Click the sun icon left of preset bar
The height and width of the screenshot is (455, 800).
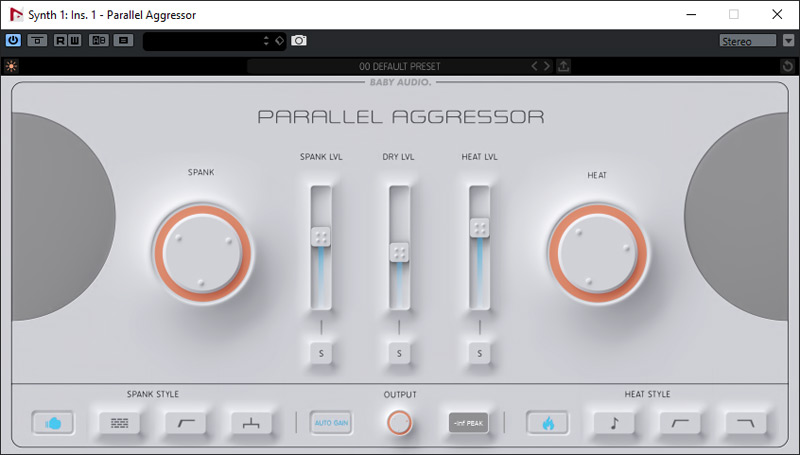click(x=11, y=66)
